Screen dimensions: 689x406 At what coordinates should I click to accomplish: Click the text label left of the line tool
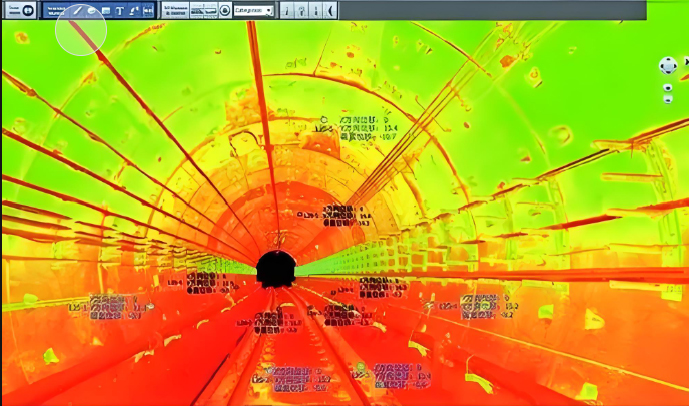(55, 10)
